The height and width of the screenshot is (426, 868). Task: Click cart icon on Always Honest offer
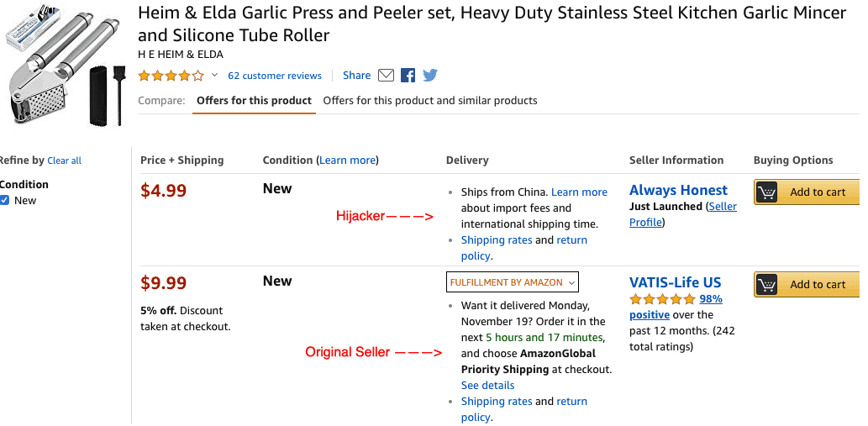point(766,192)
